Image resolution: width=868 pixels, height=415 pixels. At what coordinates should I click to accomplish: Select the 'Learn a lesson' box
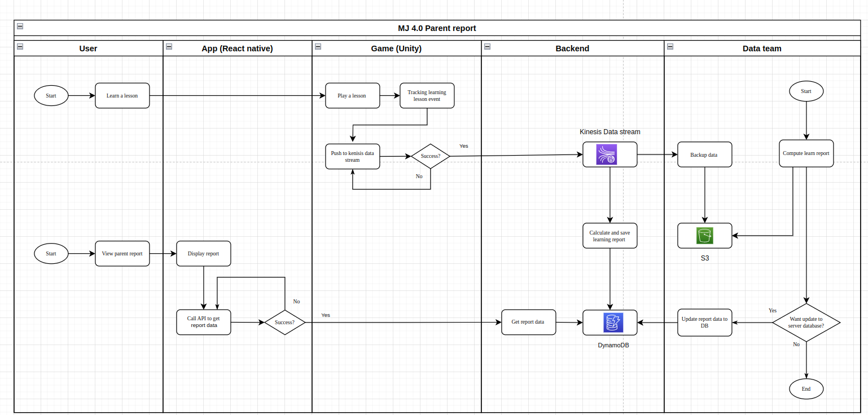click(x=122, y=96)
